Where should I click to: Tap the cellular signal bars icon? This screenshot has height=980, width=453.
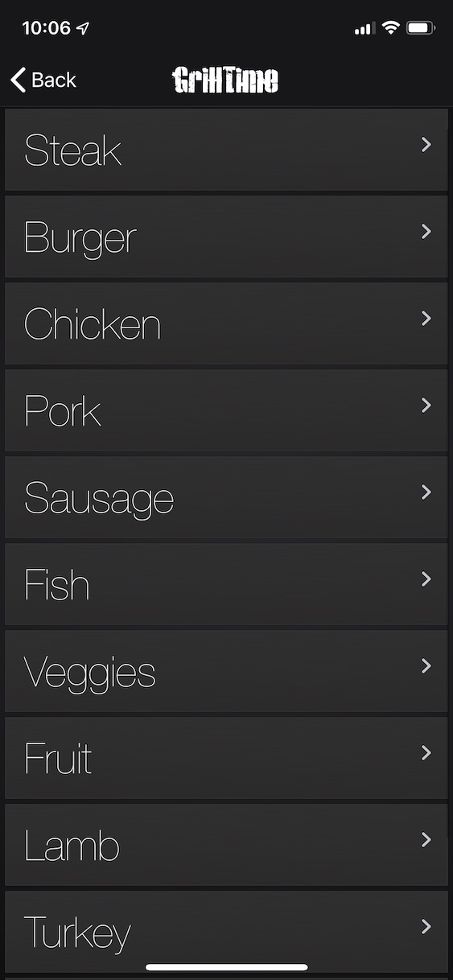tap(364, 29)
